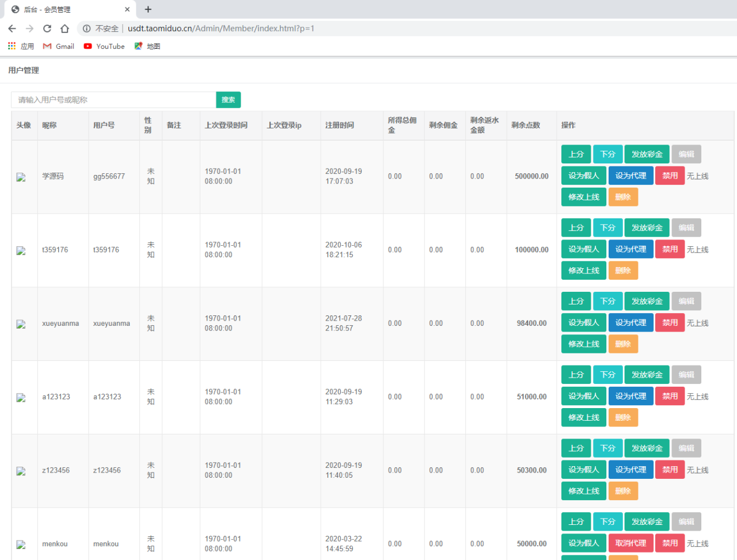Screen dimensions: 737x560
Task: Click 发放彩金 for user xueyuanma
Action: tap(647, 301)
